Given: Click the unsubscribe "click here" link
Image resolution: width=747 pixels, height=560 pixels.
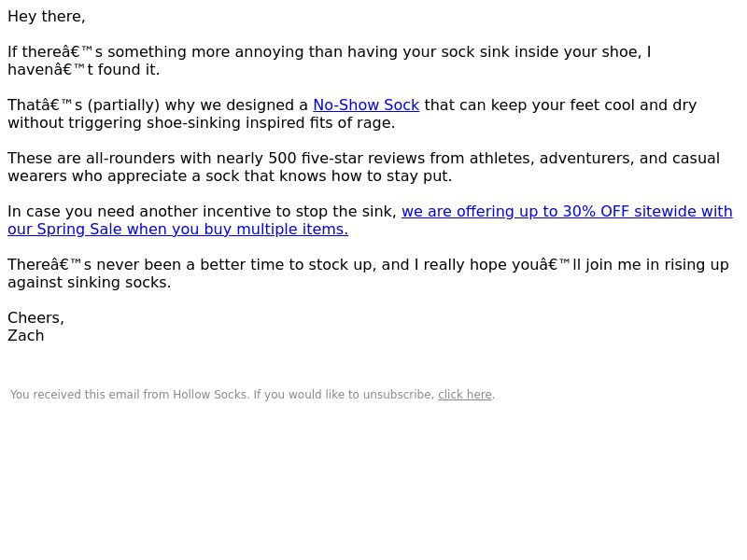Looking at the screenshot, I should click(464, 395).
